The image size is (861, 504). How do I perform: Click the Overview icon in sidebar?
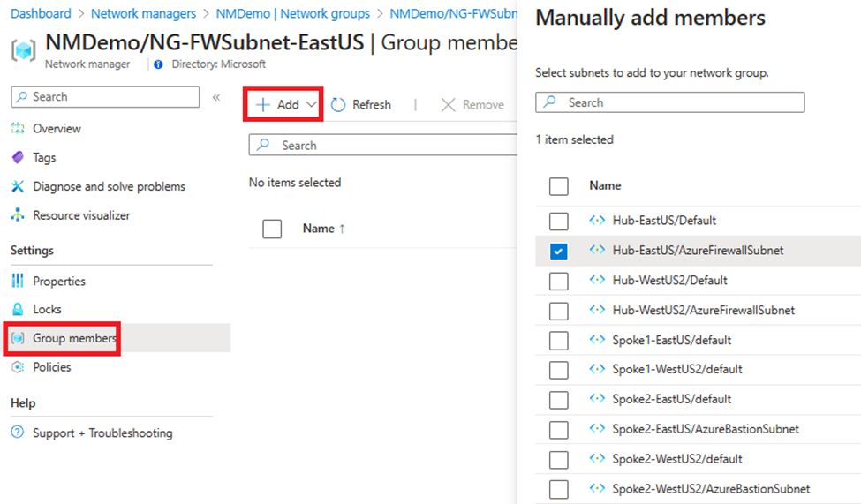point(18,129)
